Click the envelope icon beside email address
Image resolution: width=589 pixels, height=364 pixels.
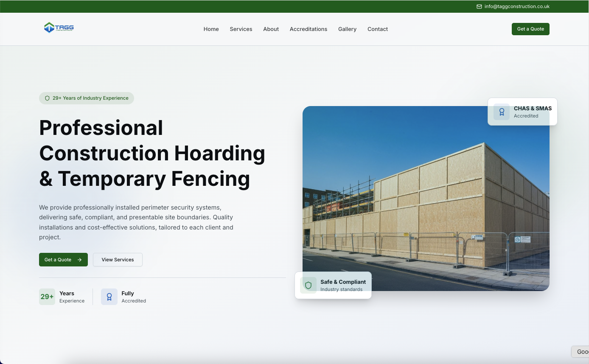(x=479, y=6)
